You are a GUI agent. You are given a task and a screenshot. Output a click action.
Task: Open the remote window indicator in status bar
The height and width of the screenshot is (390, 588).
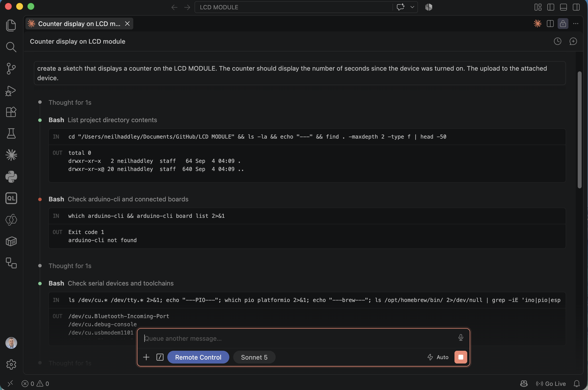10,384
